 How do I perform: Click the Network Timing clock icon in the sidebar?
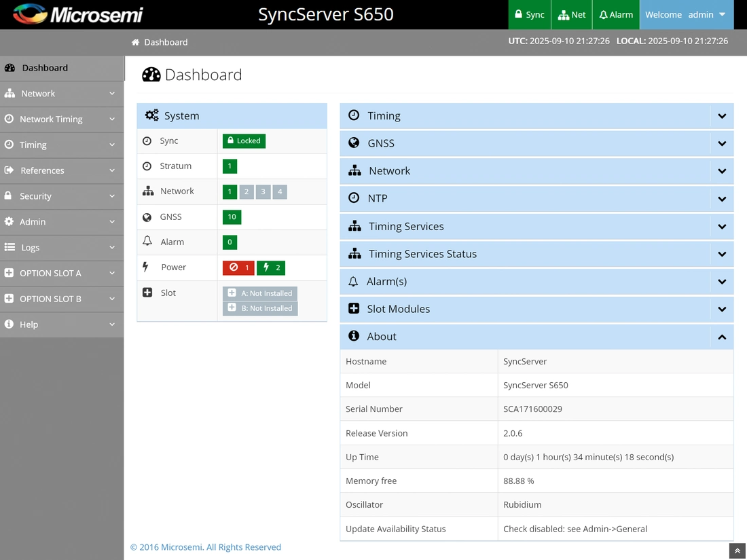pyautogui.click(x=9, y=119)
